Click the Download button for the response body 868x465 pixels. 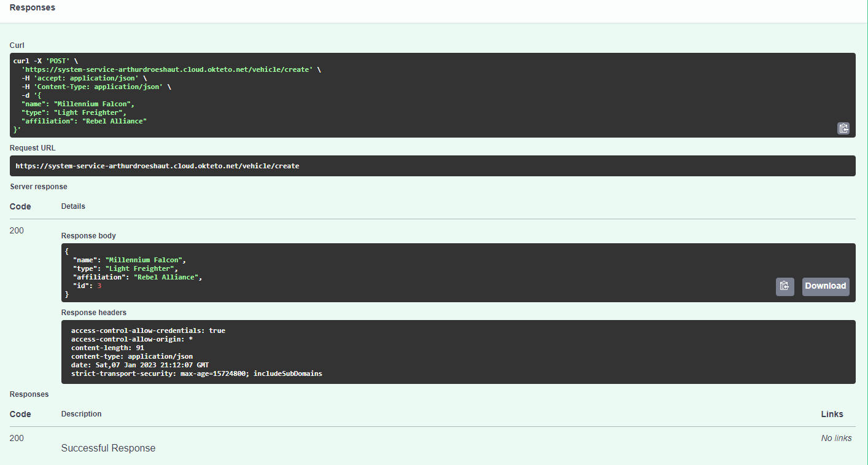[x=826, y=286]
